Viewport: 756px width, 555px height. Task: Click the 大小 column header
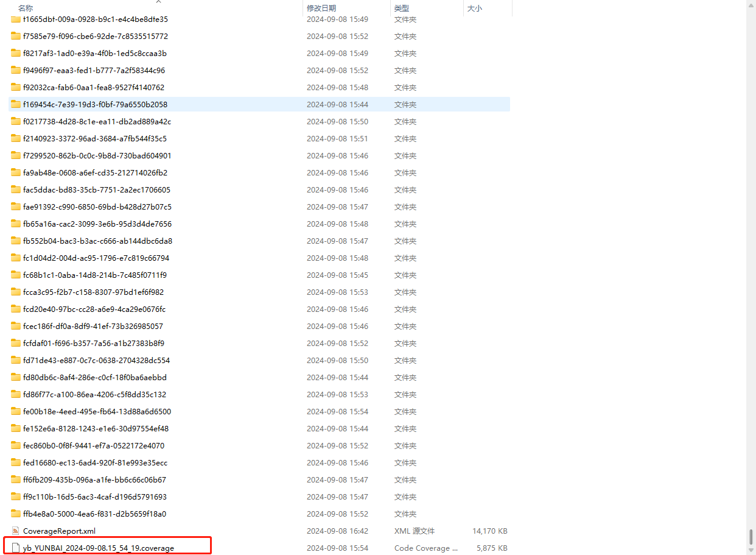[475, 9]
